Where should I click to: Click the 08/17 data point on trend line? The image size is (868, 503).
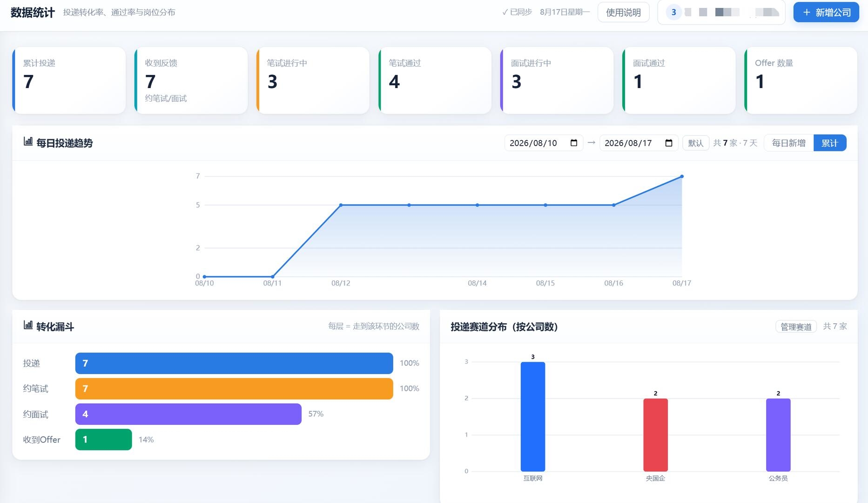click(x=682, y=177)
